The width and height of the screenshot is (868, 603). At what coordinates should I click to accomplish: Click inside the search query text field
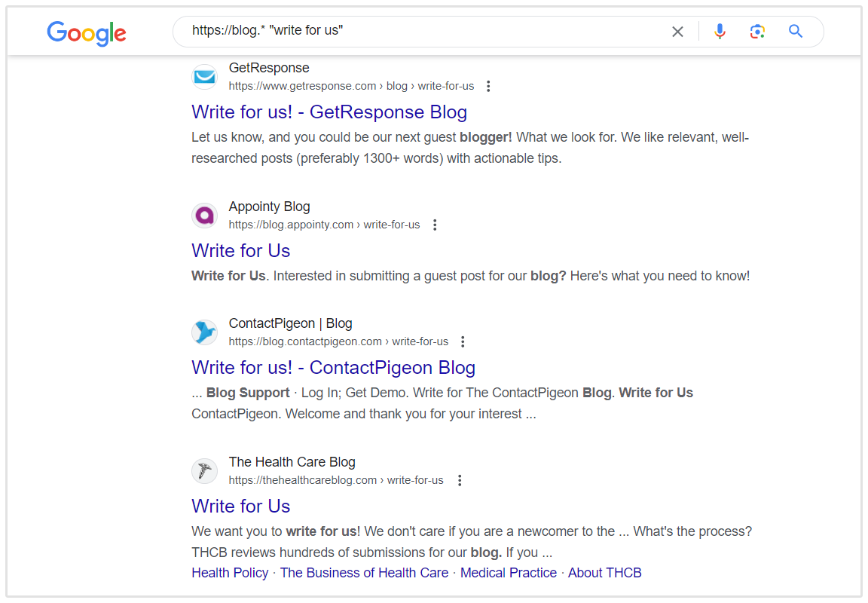pos(422,32)
